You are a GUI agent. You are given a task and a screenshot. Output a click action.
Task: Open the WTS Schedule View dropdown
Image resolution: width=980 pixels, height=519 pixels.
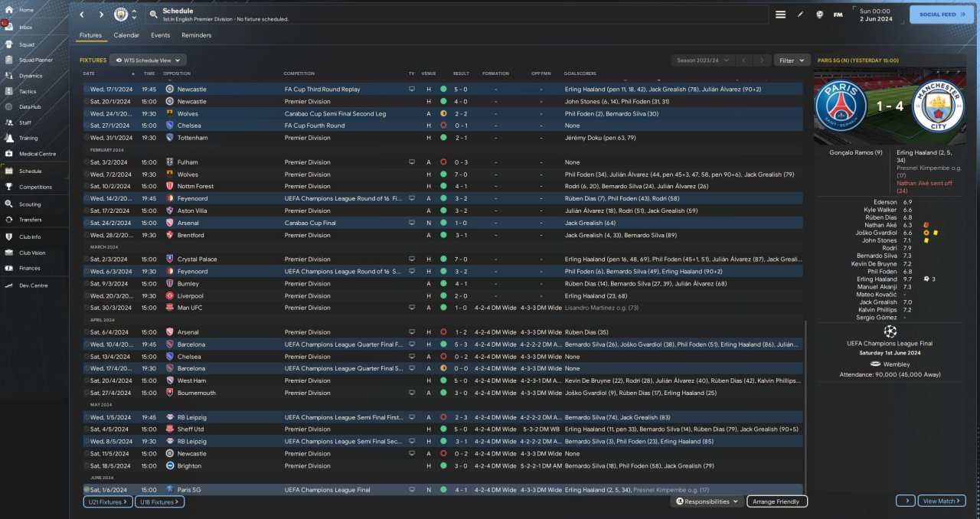pyautogui.click(x=148, y=60)
